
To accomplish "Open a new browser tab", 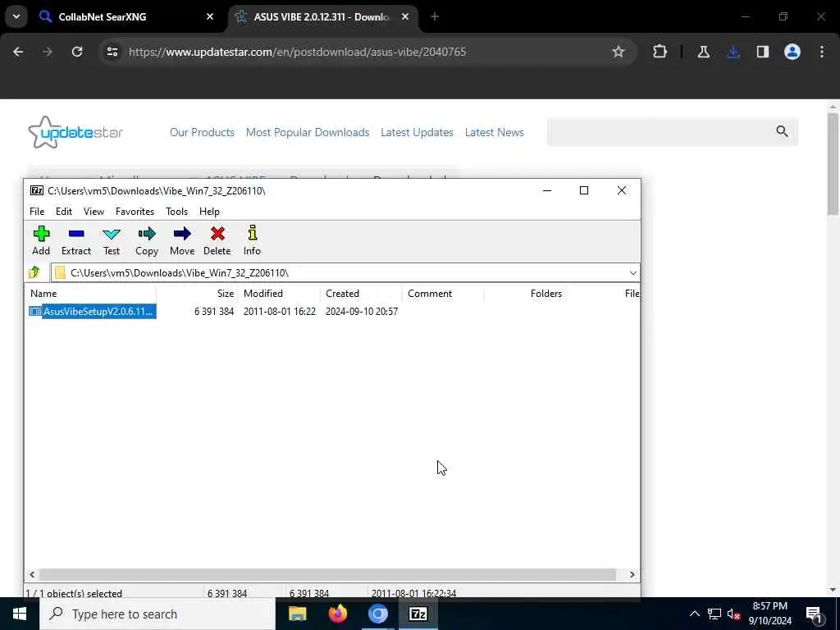I will (x=435, y=17).
